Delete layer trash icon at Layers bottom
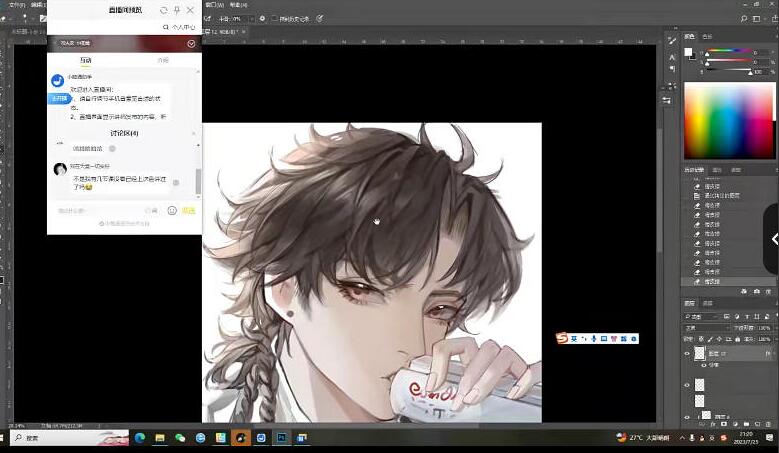 [769, 424]
